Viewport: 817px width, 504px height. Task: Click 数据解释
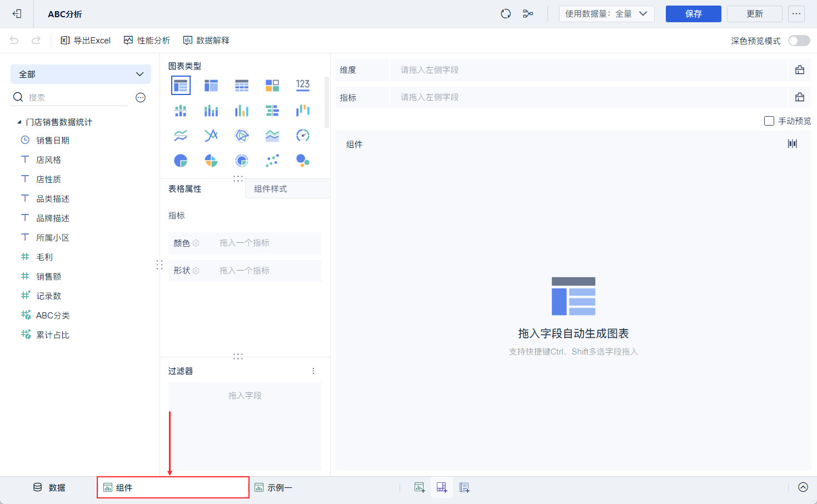[x=206, y=41]
